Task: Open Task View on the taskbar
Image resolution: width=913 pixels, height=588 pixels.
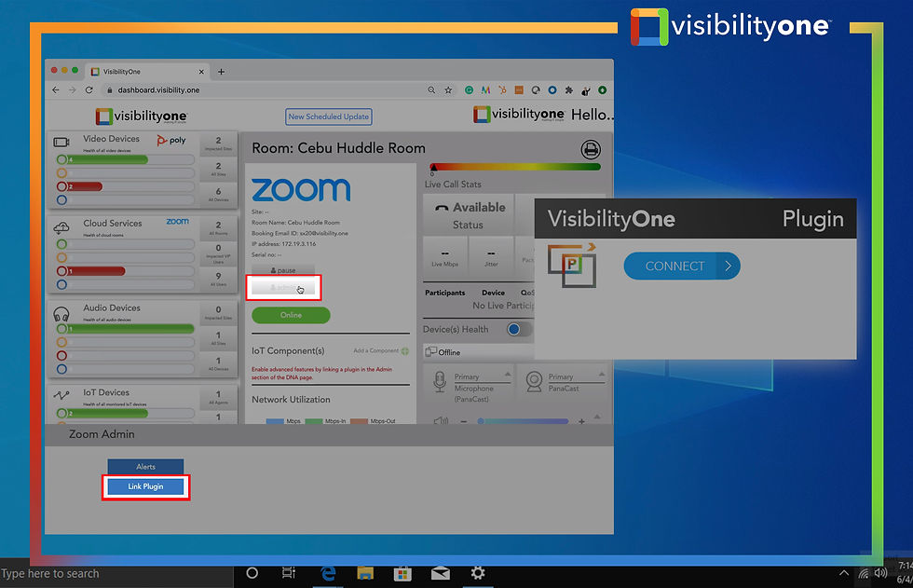Action: pos(288,573)
